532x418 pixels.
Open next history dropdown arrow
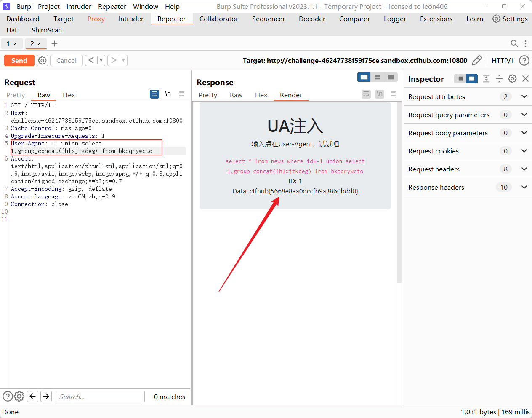(x=123, y=60)
